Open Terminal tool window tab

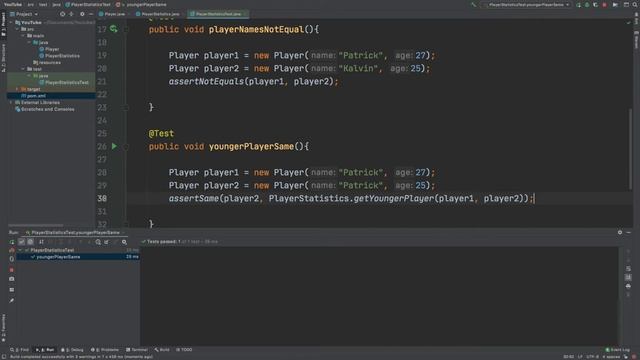click(x=137, y=350)
